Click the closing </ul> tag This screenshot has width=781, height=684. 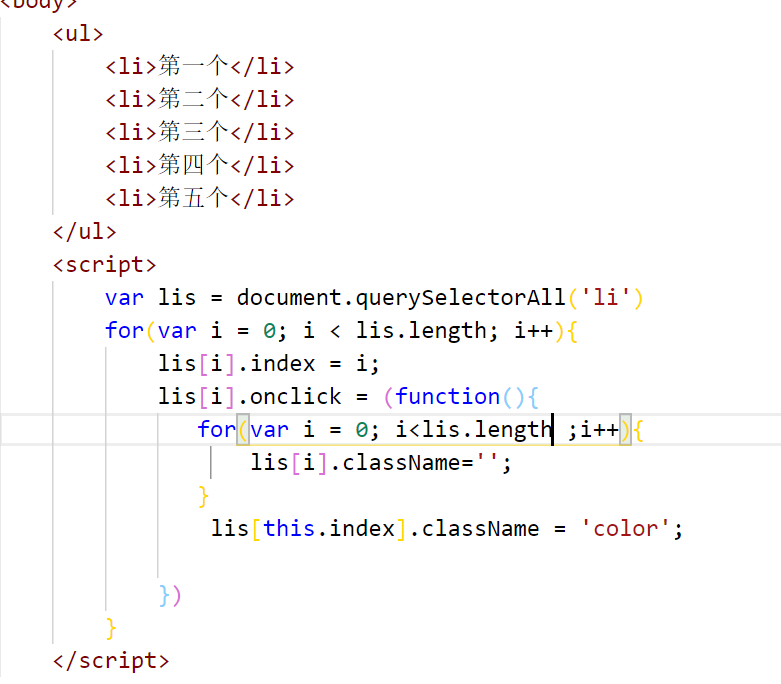point(85,232)
